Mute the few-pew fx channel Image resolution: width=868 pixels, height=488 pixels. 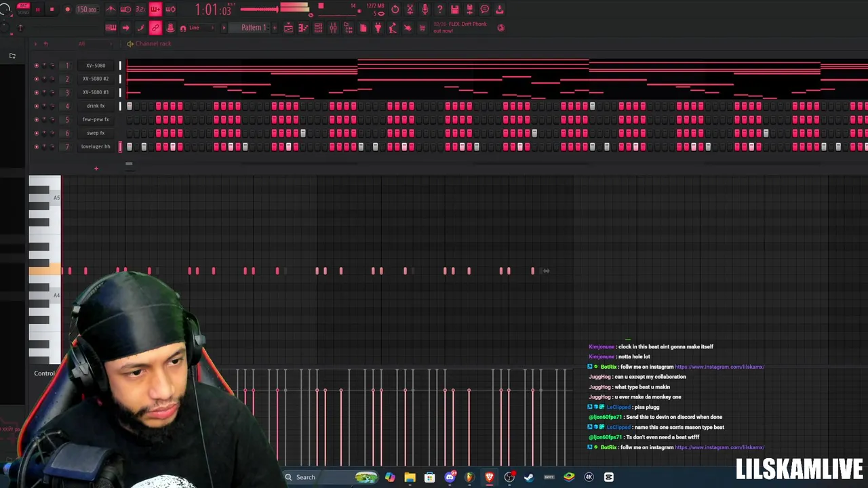click(37, 119)
